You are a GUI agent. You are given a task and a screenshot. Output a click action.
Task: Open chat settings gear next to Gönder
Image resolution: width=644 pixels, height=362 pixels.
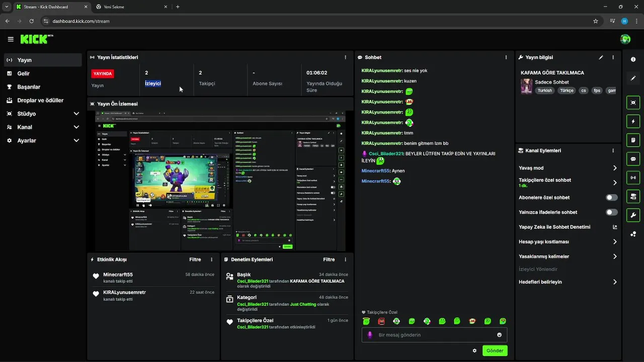[474, 350]
